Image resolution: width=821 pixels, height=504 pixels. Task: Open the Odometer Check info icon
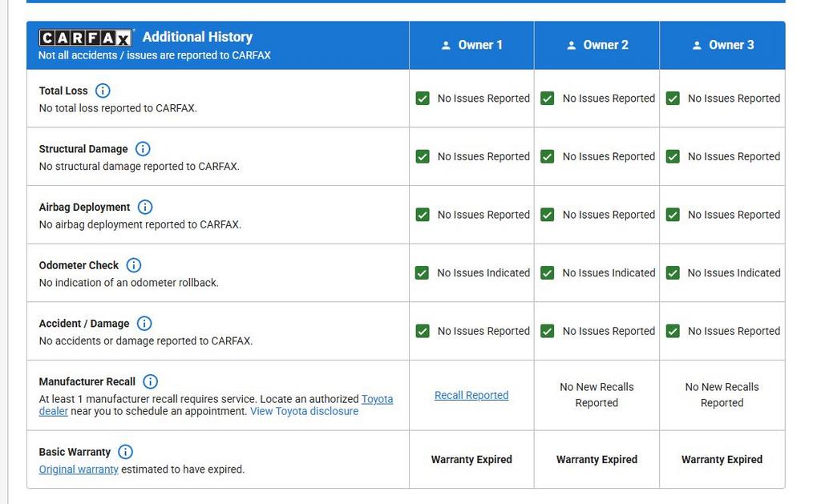point(134,265)
